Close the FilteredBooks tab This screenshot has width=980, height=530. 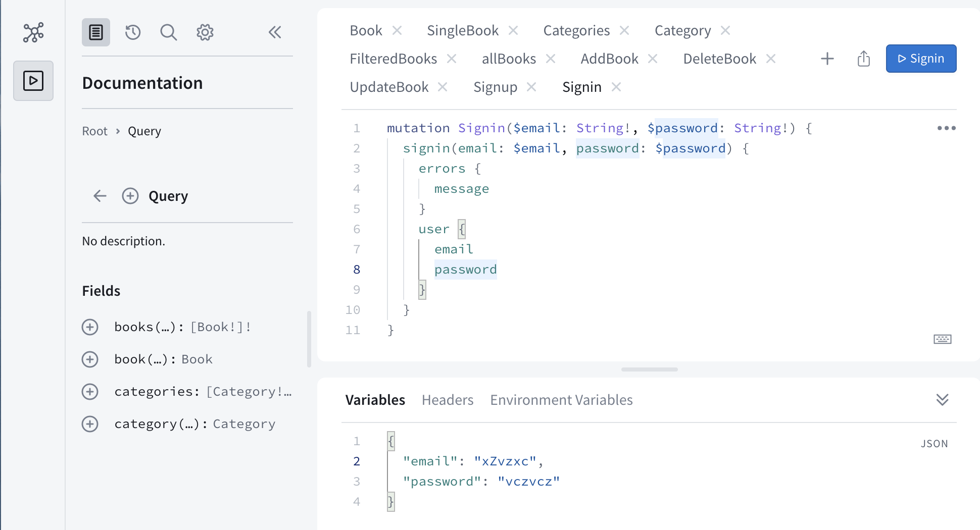click(452, 59)
